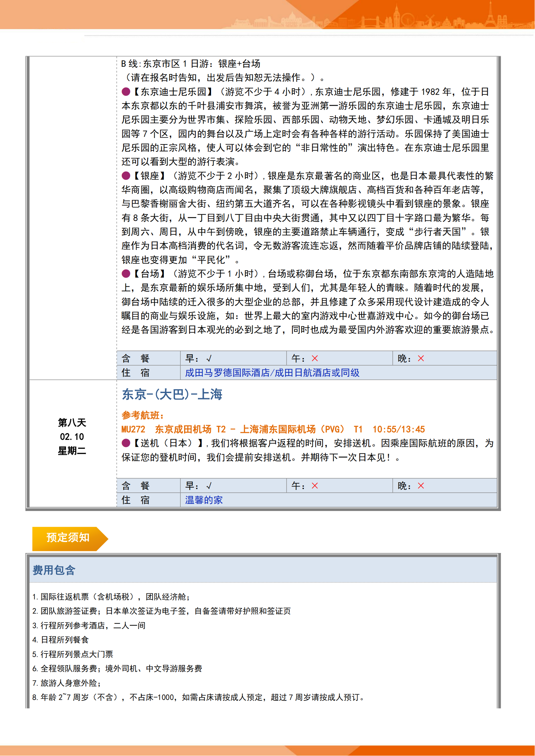This screenshot has width=535, height=756.
Task: Click list item 7 旅游人身意外险
Action: pos(67,683)
